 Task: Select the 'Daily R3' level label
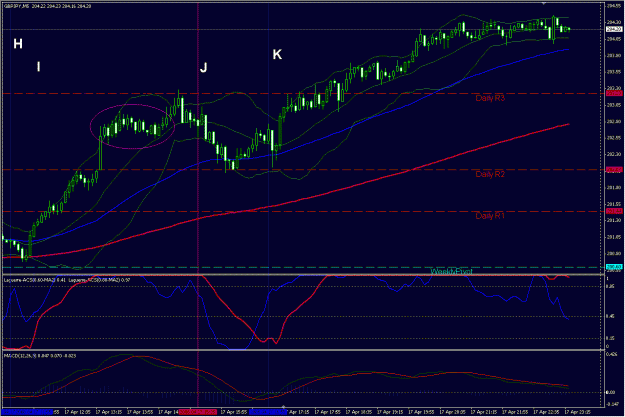pos(490,98)
